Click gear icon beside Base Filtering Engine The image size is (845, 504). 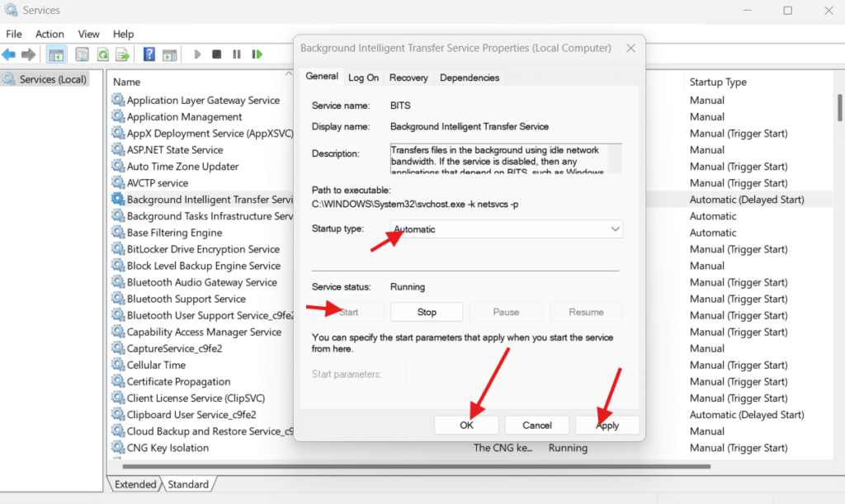[x=118, y=232]
